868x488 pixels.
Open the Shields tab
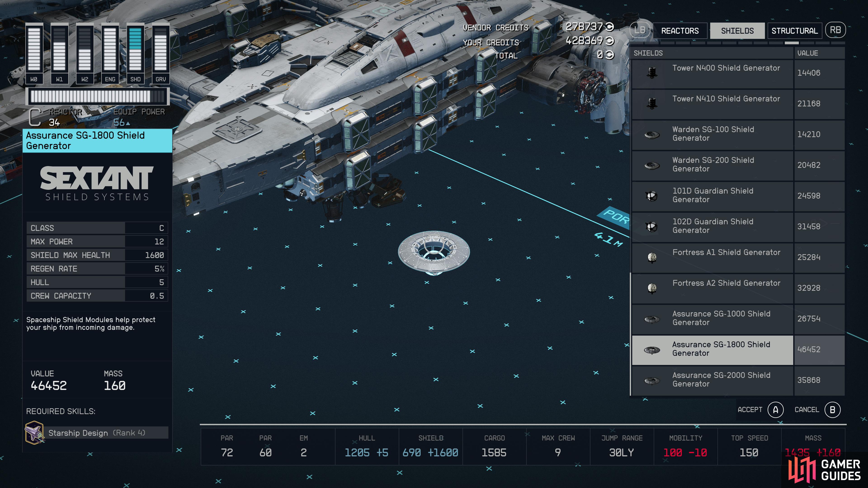pos(737,31)
